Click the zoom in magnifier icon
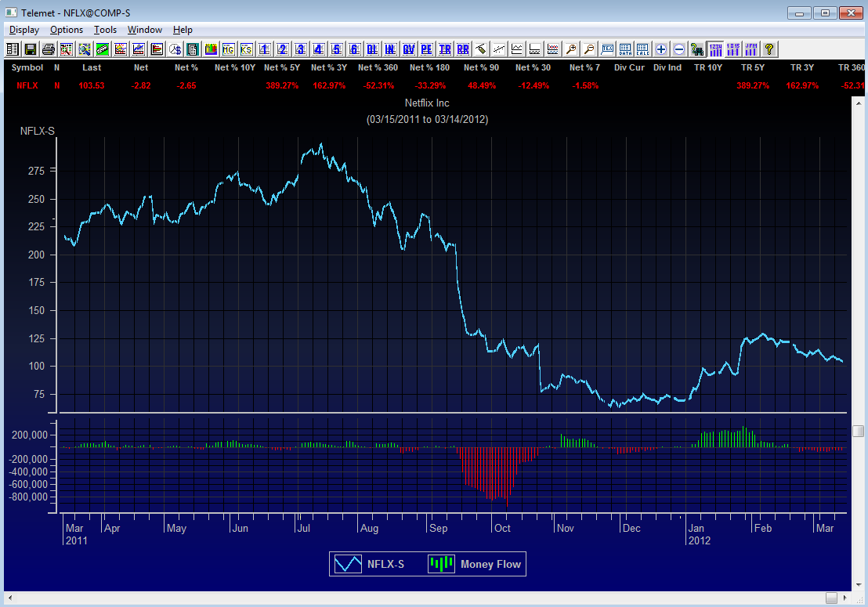868x607 pixels. pyautogui.click(x=571, y=49)
